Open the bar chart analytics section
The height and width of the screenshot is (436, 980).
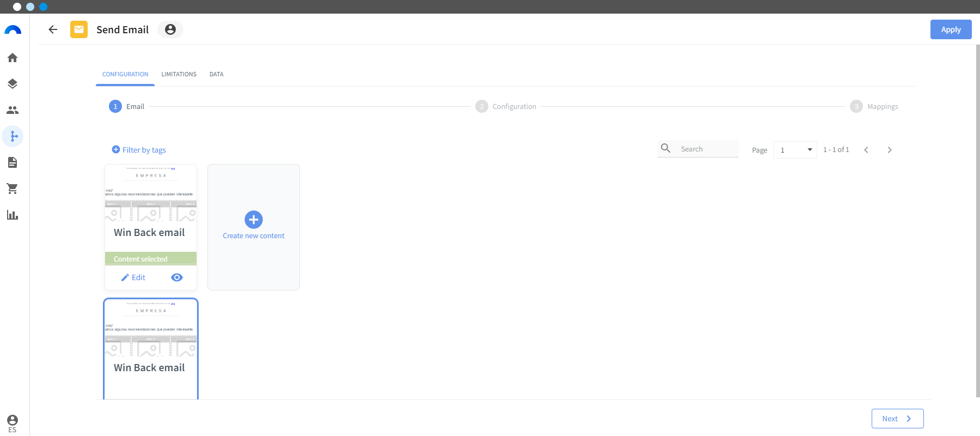(13, 215)
